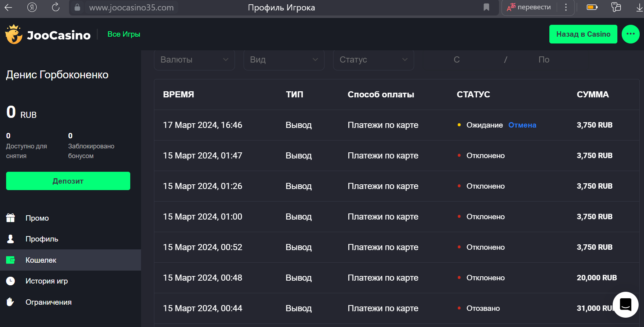Click the Назад в Casino button

[583, 34]
